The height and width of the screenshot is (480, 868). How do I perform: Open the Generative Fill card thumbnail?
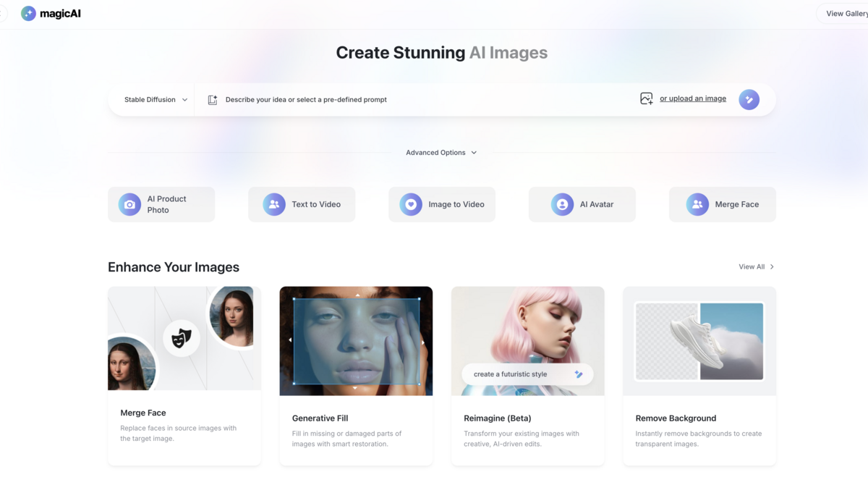click(356, 341)
